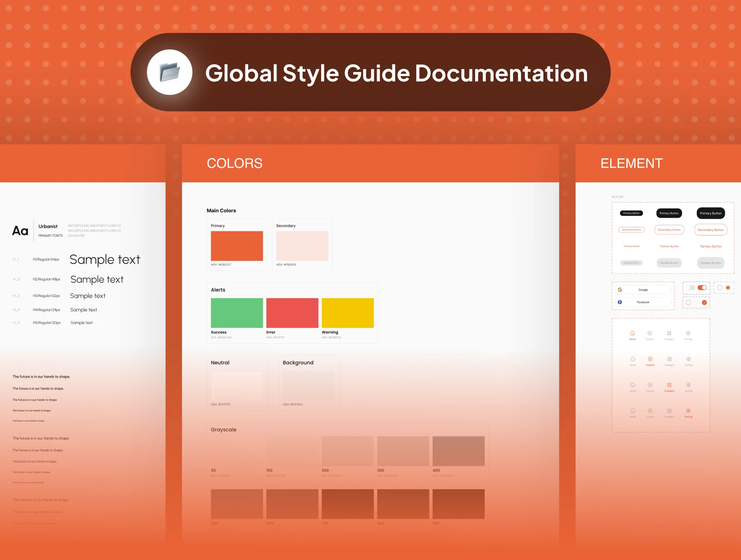Uncheck the orange checked round checkbox
Screen dimensions: 741x560
coord(704,303)
